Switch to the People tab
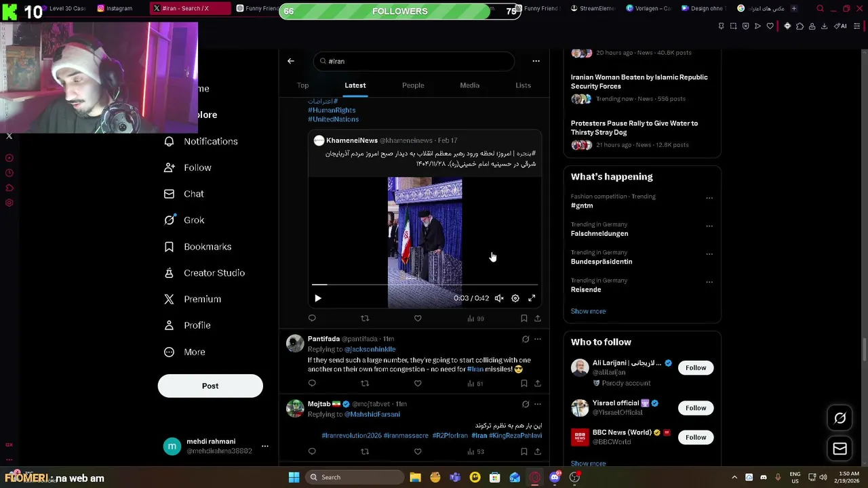Image resolution: width=868 pixels, height=488 pixels. coord(413,85)
